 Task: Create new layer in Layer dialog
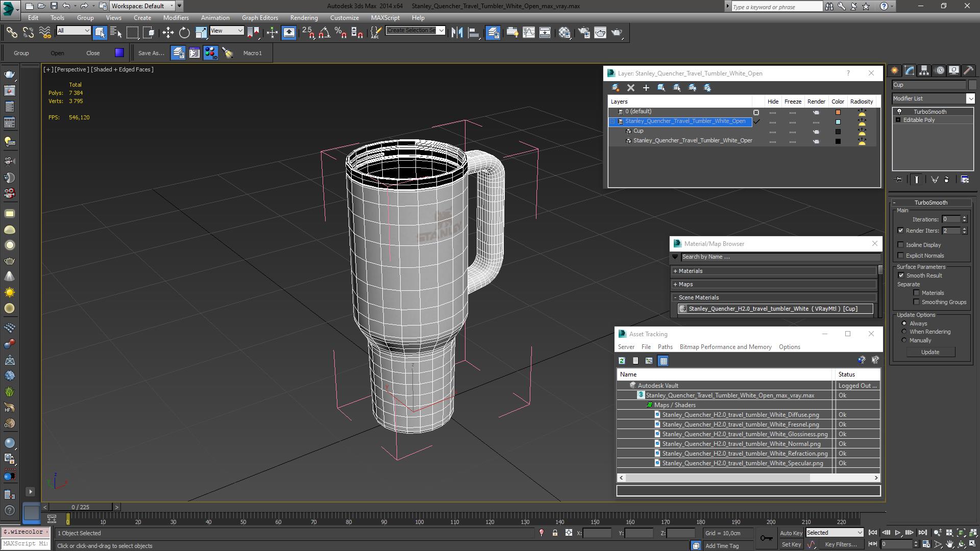tap(616, 88)
